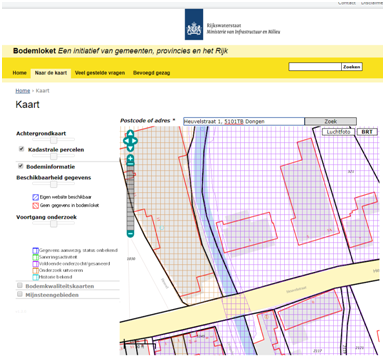Viewport: 385px width, 364px height.
Task: Open the Home tab in the yellow menu
Action: [19, 73]
